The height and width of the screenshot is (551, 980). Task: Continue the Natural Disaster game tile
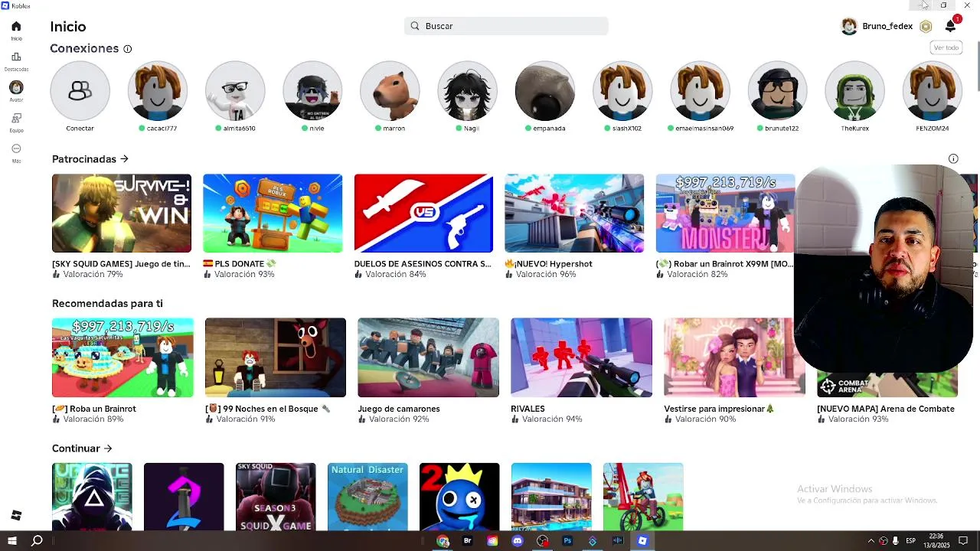coord(367,497)
